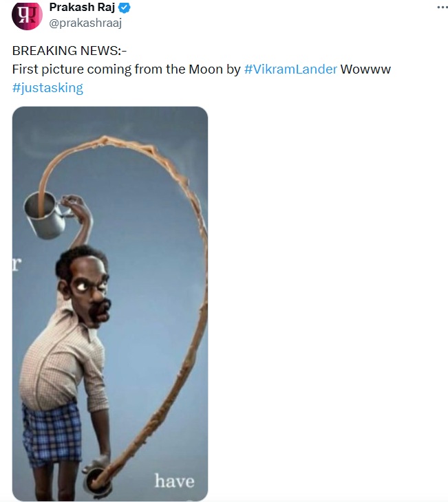
Task: Follow the #VikramLander hashtag
Action: tap(290, 69)
